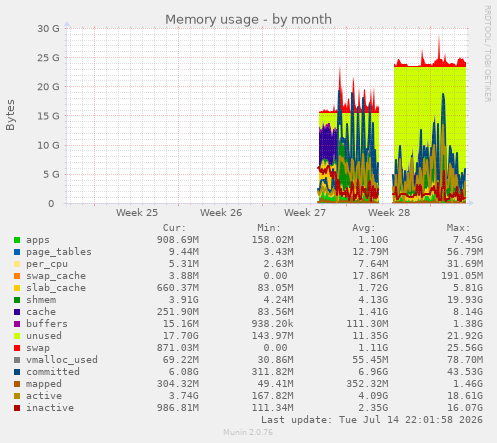
Task: Click the page_tables blue legend swatch
Action: coord(17,252)
